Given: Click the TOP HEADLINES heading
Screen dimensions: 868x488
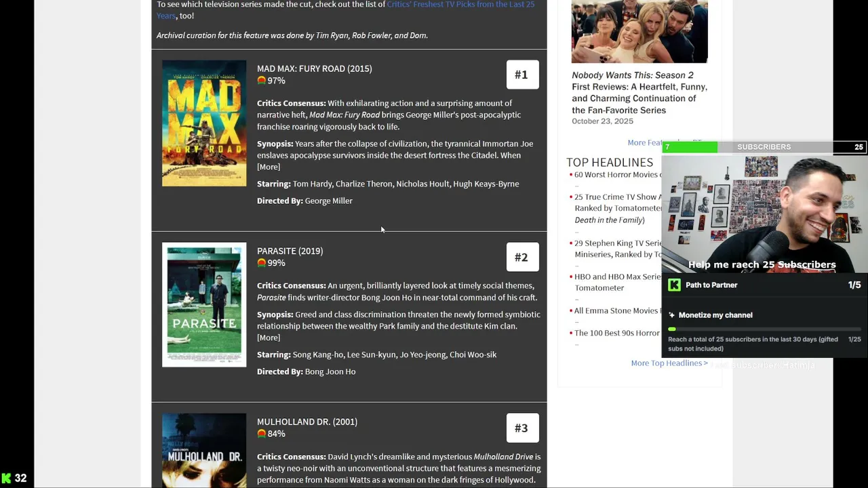Looking at the screenshot, I should click(x=610, y=162).
